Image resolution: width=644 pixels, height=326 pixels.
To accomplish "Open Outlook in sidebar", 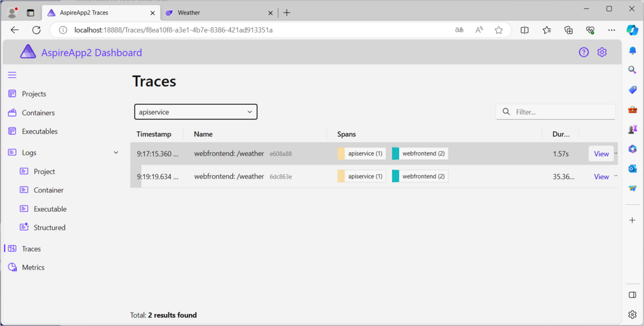I will point(632,168).
